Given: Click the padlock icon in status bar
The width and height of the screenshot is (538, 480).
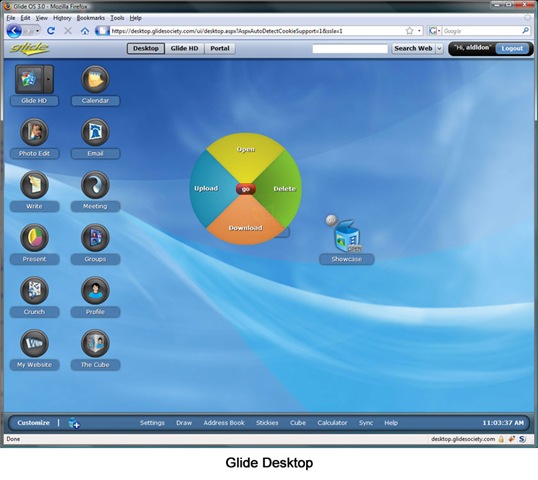Looking at the screenshot, I should click(x=501, y=439).
